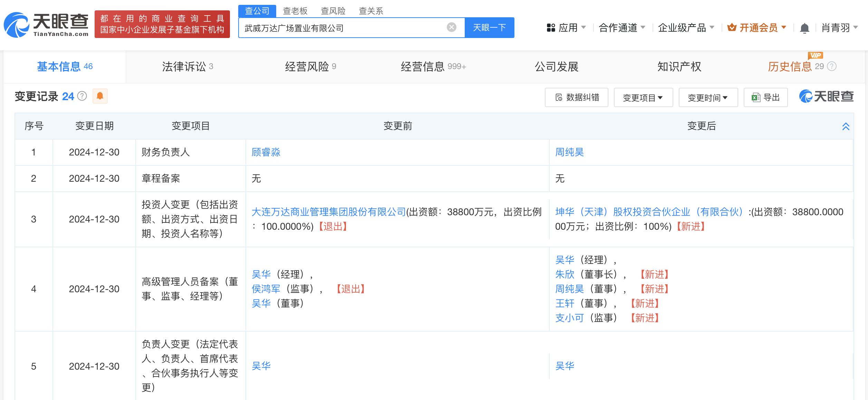Open 侯鸿军 (监事) link

[x=266, y=289]
